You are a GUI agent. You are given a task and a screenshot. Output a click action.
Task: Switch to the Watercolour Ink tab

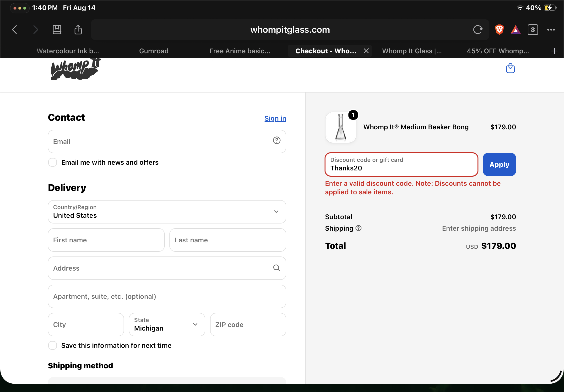(x=68, y=51)
